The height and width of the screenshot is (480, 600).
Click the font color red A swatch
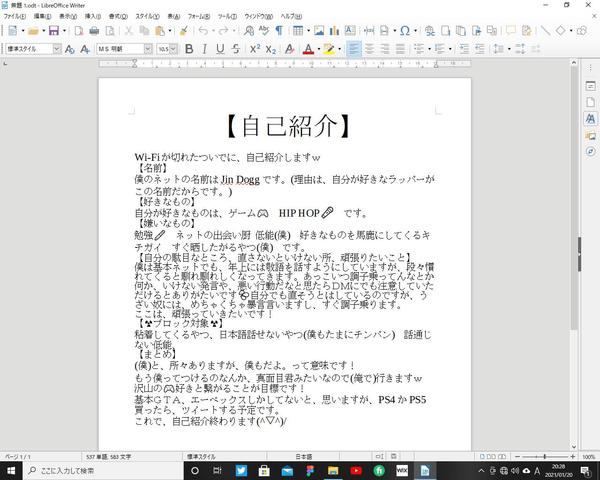click(x=308, y=49)
